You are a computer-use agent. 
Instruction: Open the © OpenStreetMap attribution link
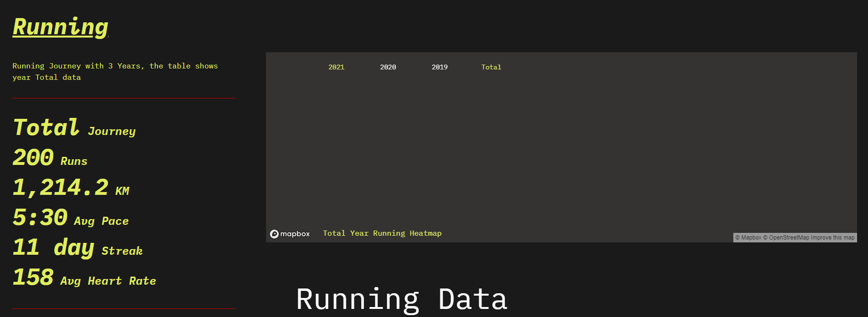[x=786, y=238]
